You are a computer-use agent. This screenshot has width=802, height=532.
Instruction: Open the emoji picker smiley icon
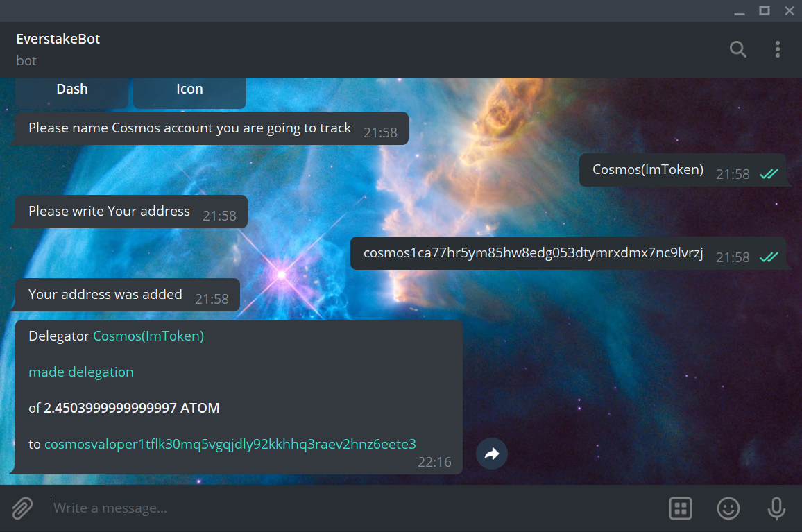pos(728,508)
